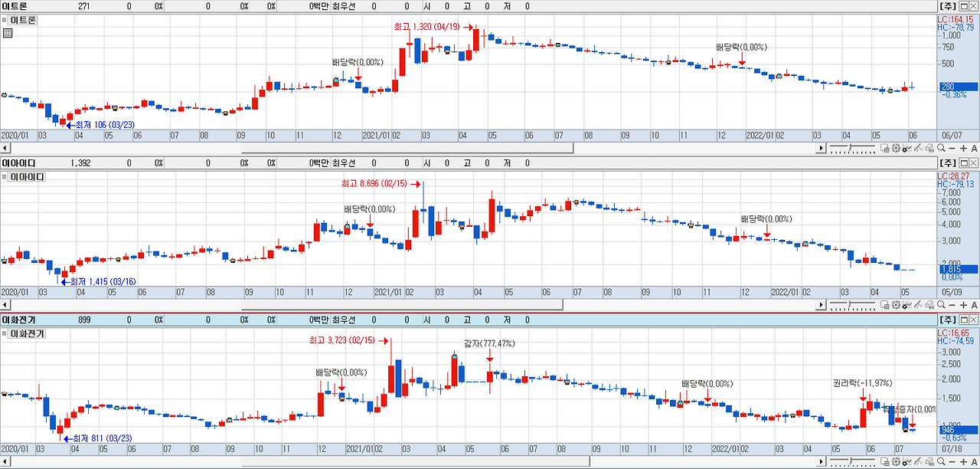This screenshot has width=980, height=469.
Task: Click the A icon in 이아이디 toolbar
Action: click(x=974, y=304)
